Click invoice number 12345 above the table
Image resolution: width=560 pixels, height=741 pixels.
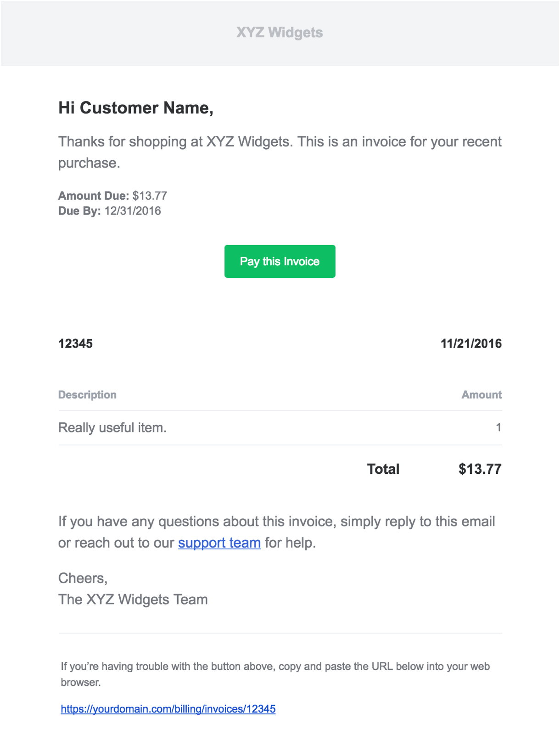point(75,343)
